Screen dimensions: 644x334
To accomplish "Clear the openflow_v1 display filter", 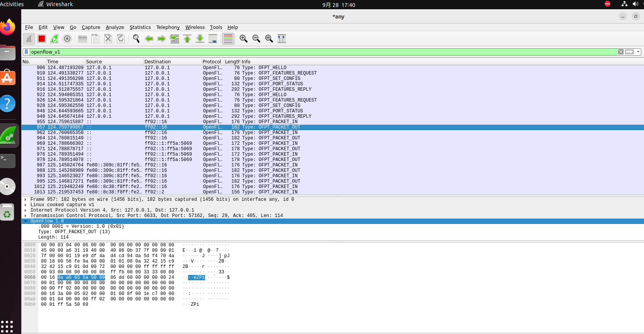I will click(x=621, y=52).
